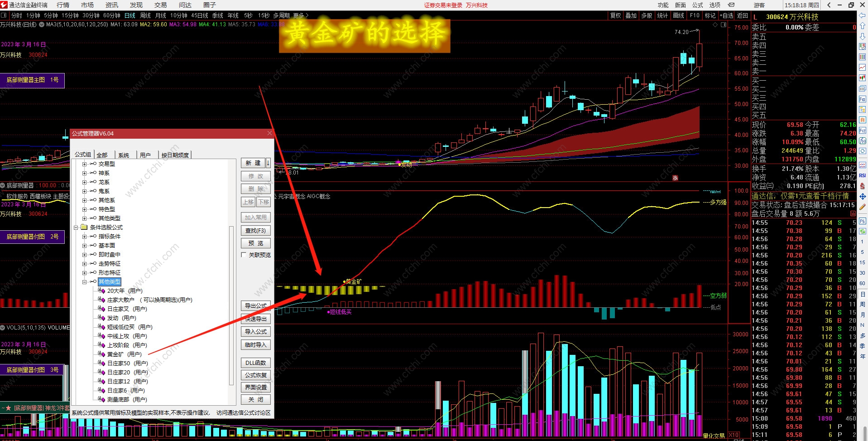Select the 测量底部 (用户) formula
The height and width of the screenshot is (441, 868).
127,400
